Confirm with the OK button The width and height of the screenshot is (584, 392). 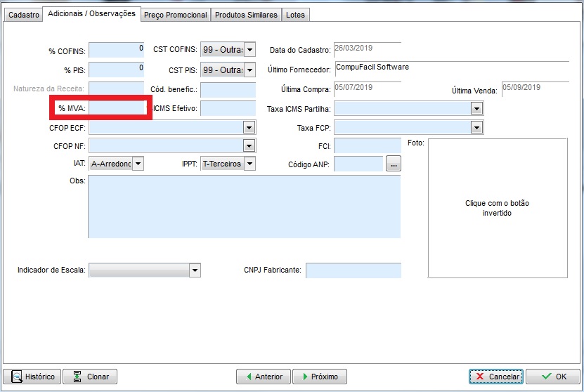click(x=553, y=377)
